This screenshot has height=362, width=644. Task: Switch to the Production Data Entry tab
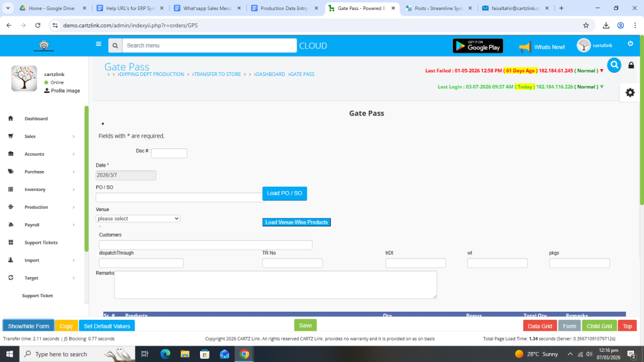pyautogui.click(x=284, y=8)
